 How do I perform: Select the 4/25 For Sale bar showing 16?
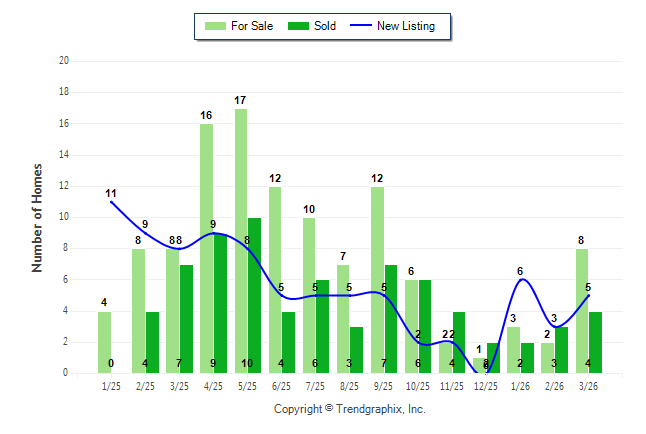(207, 248)
